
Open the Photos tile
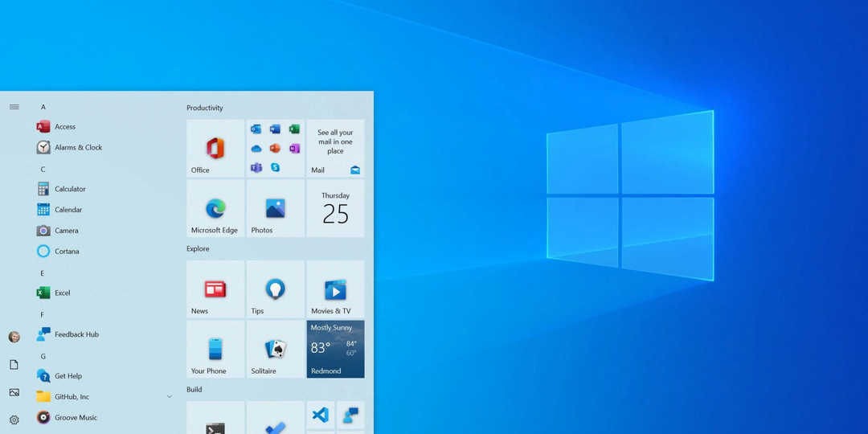275,208
